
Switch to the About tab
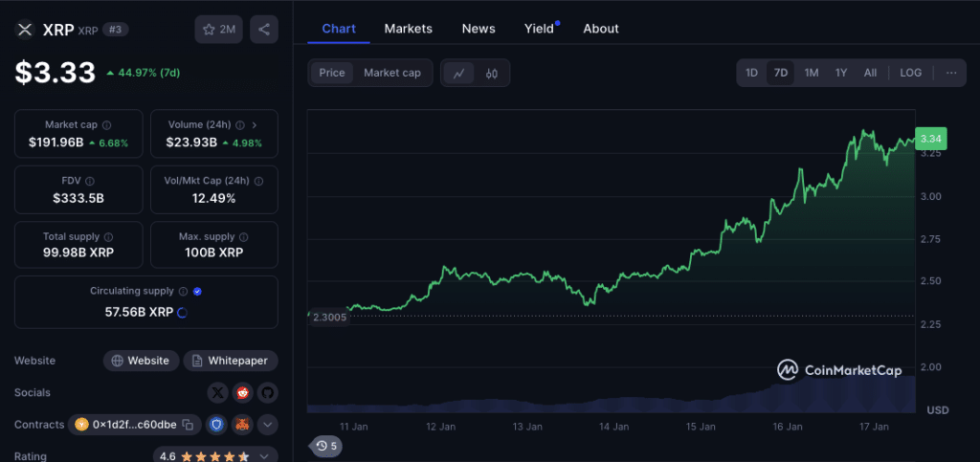(601, 29)
